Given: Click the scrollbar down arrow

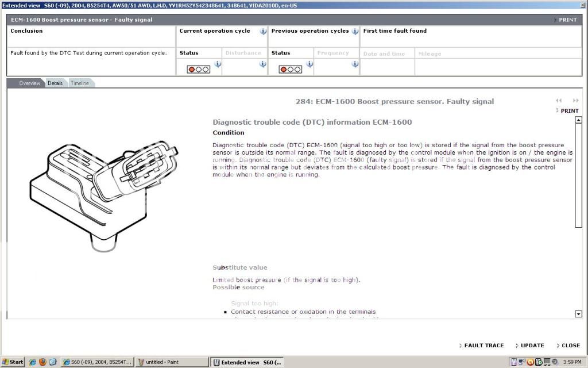Looking at the screenshot, I should click(x=578, y=314).
